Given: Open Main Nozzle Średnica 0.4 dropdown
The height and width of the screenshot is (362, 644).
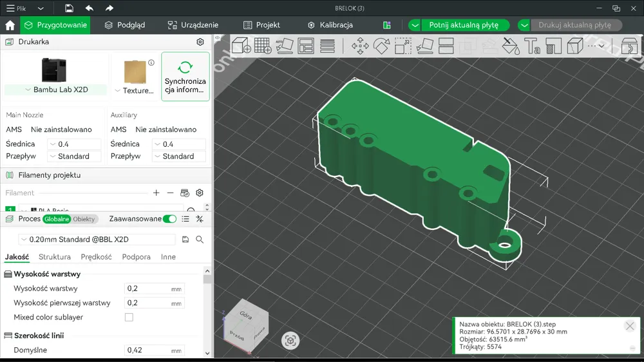Looking at the screenshot, I should click(74, 144).
